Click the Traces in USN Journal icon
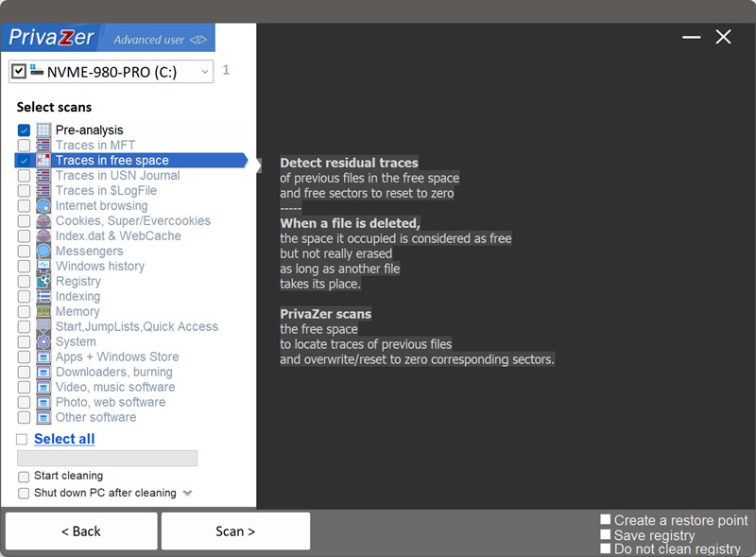The width and height of the screenshot is (756, 557). (43, 175)
